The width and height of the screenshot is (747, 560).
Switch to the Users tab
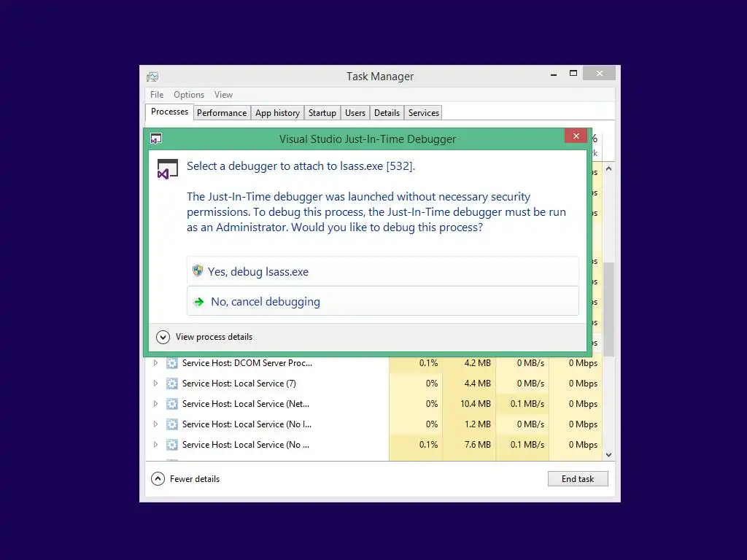coord(355,113)
